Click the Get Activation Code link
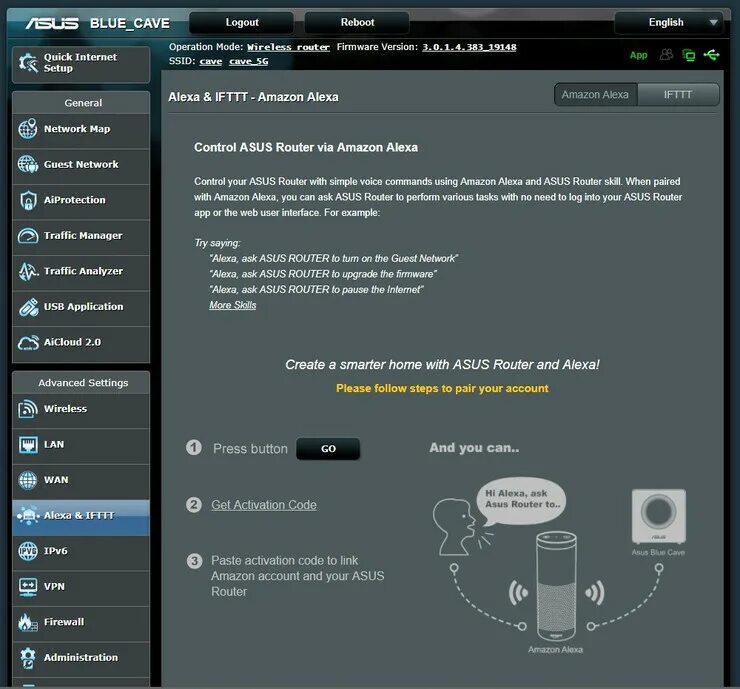This screenshot has width=740, height=689. [264, 505]
